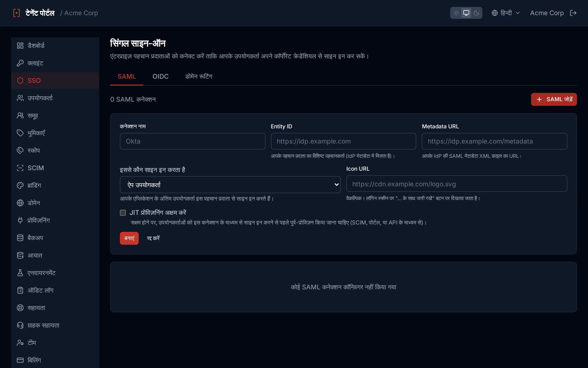The width and height of the screenshot is (588, 368).
Task: Click the SSO shield icon
Action: point(20,80)
